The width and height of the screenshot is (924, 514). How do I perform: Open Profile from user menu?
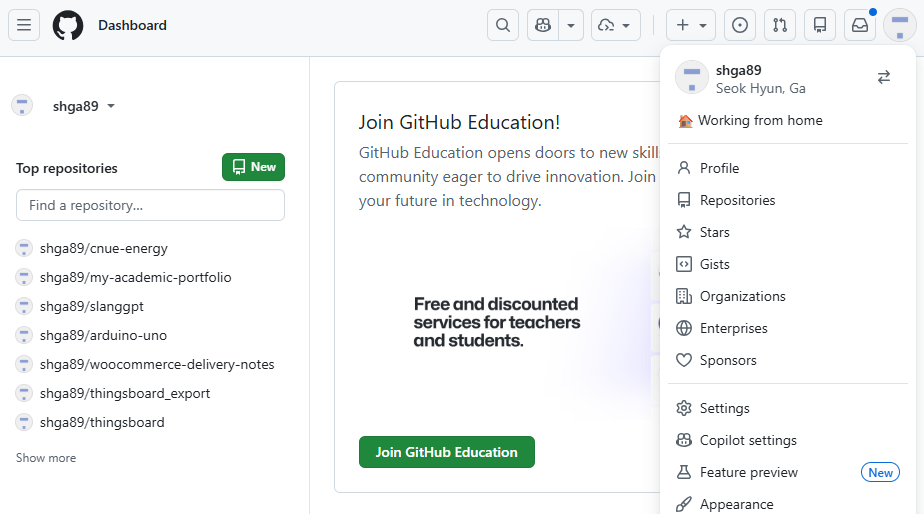(787, 168)
